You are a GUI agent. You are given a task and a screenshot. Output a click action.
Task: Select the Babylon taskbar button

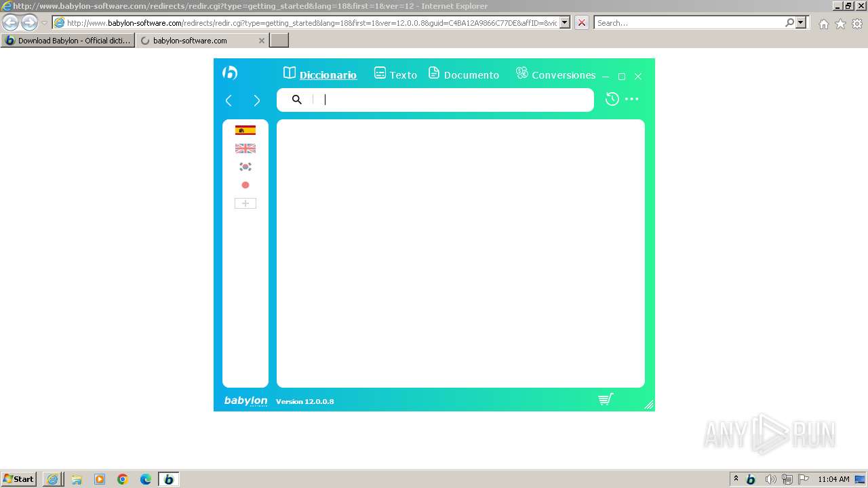(x=169, y=479)
